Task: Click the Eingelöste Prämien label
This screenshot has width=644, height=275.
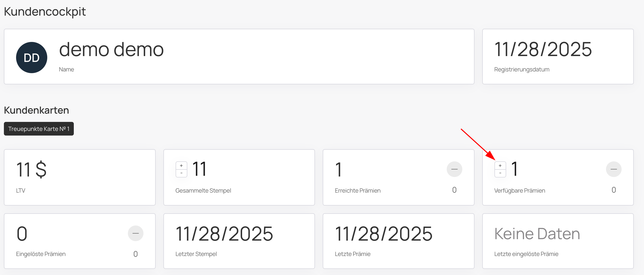Action: (41, 254)
